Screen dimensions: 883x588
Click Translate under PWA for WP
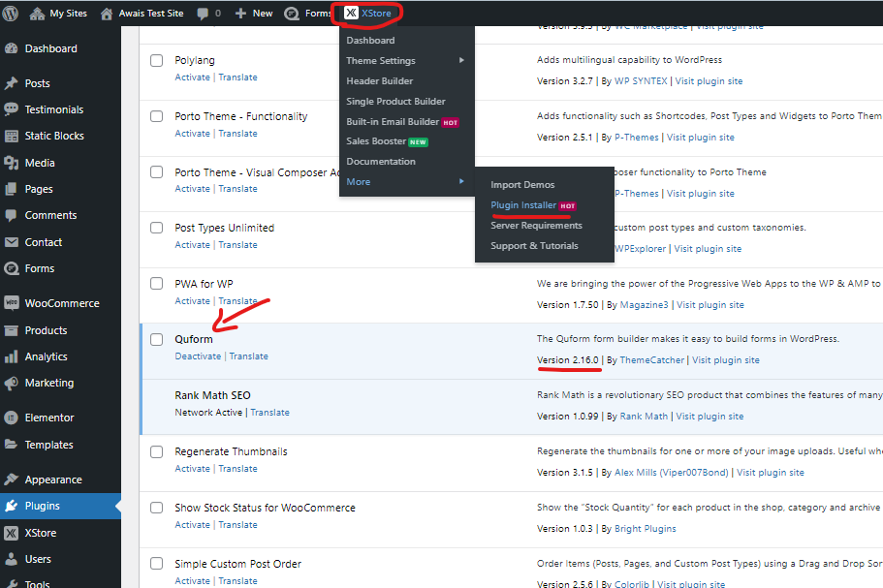click(237, 301)
